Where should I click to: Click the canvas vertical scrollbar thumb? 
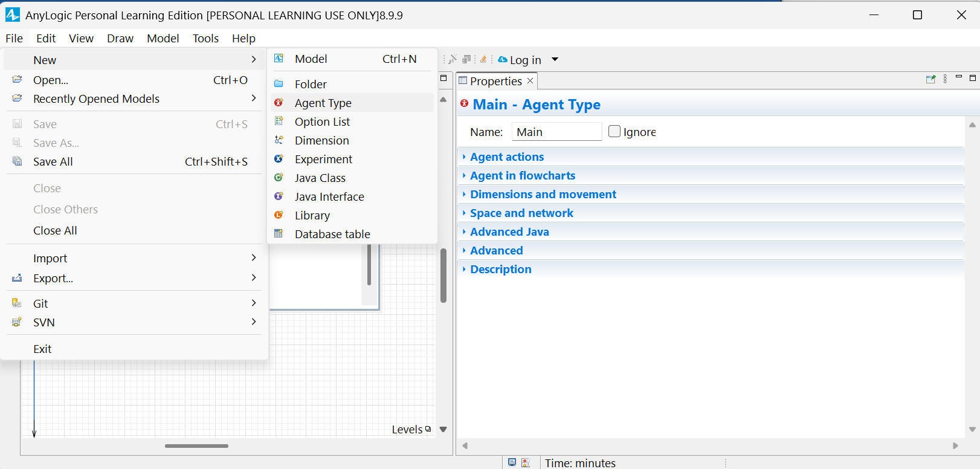443,275
